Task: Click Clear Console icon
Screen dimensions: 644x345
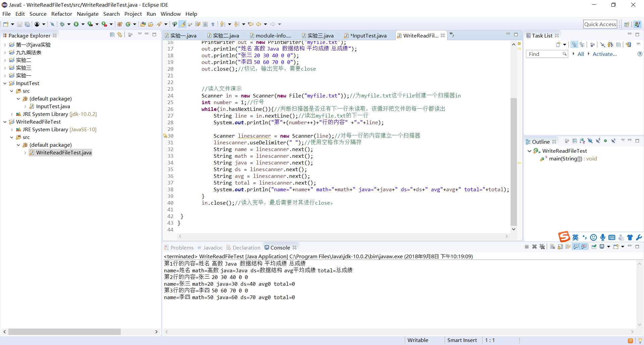Action: click(552, 247)
